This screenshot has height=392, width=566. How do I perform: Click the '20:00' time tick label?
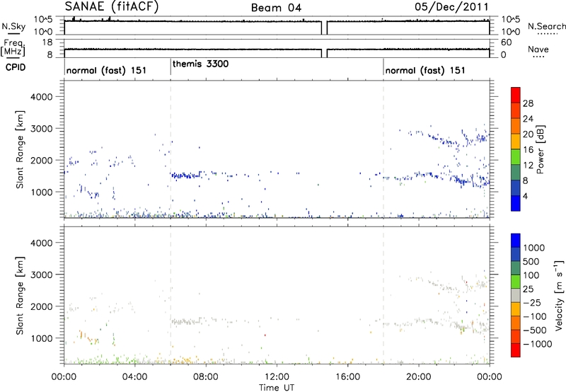point(419,377)
